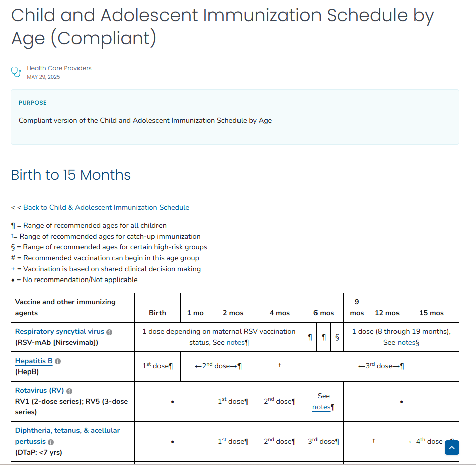Click the Birth to 15 Months heading
The image size is (476, 465).
coord(71,175)
